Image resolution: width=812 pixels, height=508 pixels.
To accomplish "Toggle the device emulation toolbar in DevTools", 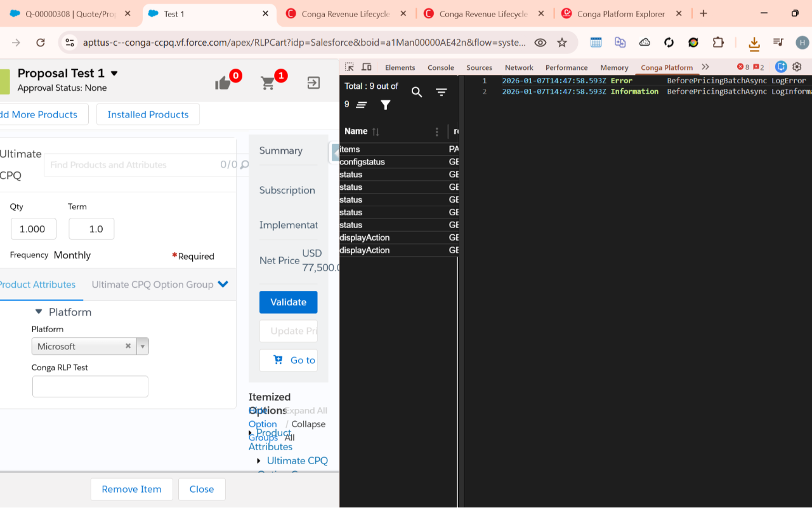I will 364,67.
